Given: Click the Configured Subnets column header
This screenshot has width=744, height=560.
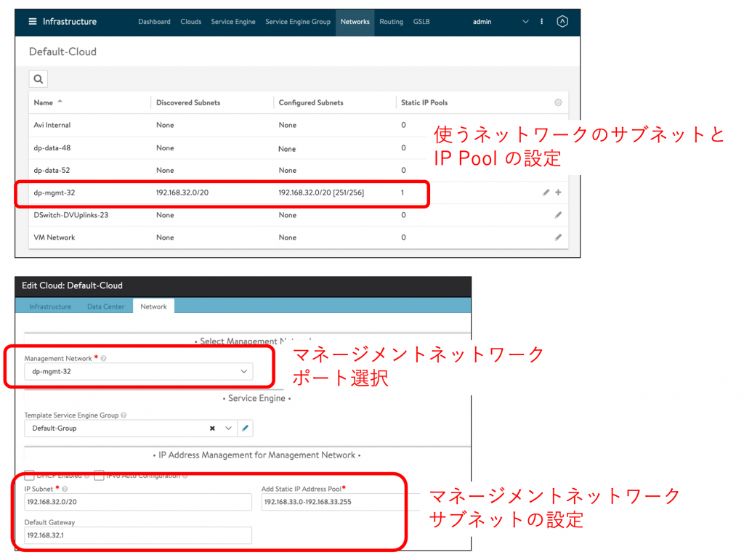Looking at the screenshot, I should point(311,102).
